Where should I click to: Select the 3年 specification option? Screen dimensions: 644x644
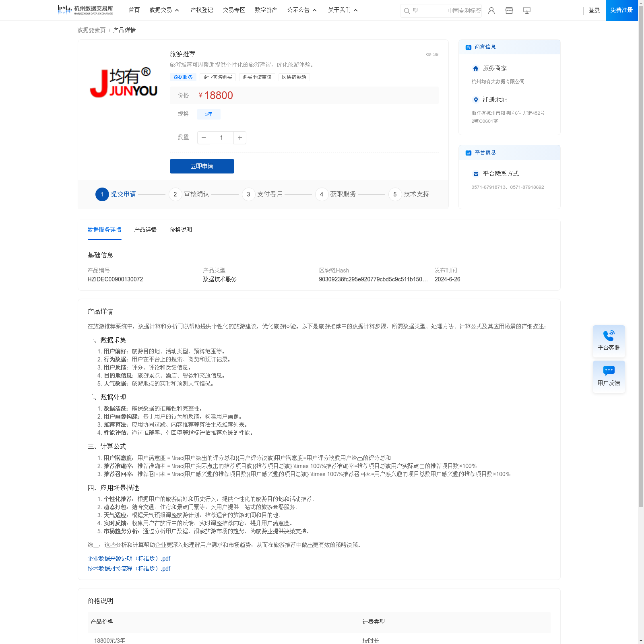click(x=208, y=114)
